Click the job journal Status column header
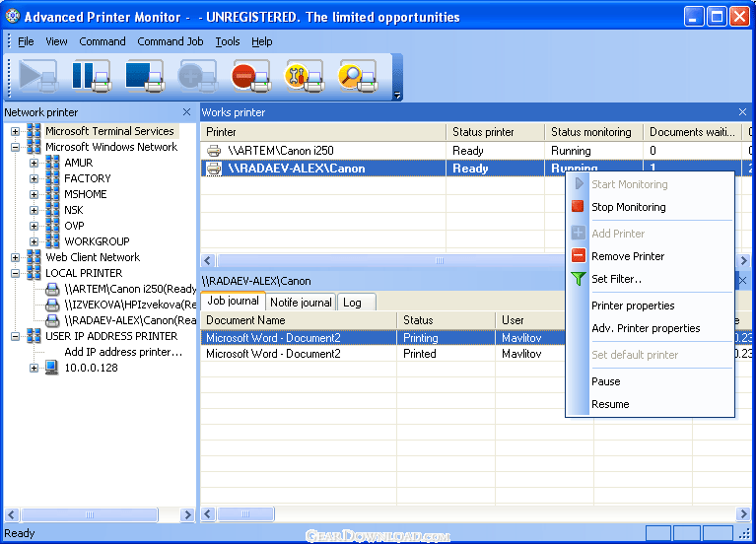Viewport: 756px width, 544px height. tap(446, 320)
